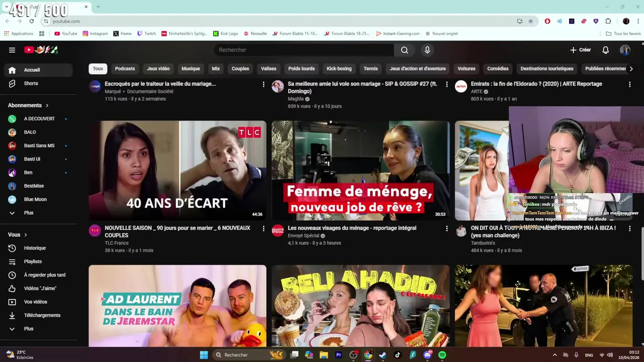The width and height of the screenshot is (644, 362).
Task: Select the Tous filter chip
Action: pyautogui.click(x=98, y=68)
